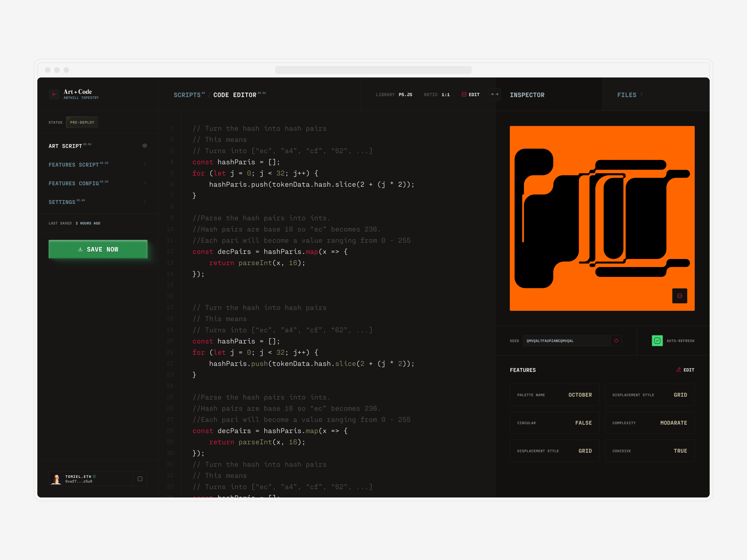Screen dimensions: 747x560
Task: Click the Circular False card
Action: pyautogui.click(x=554, y=423)
